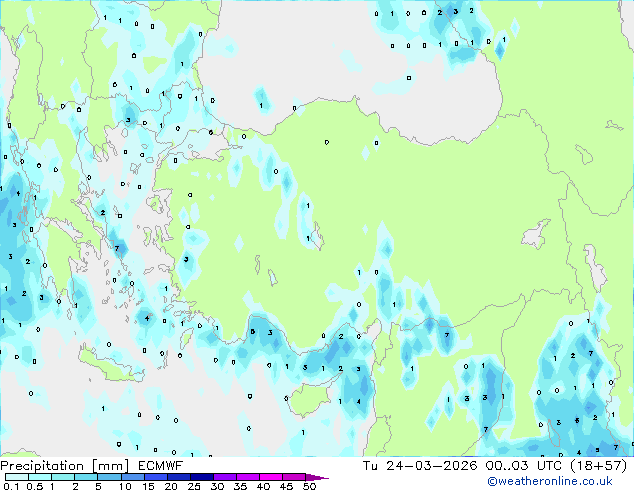The height and width of the screenshot is (490, 634).
Task: Select the 45–50 mm legend swatch
Action: coord(294,477)
